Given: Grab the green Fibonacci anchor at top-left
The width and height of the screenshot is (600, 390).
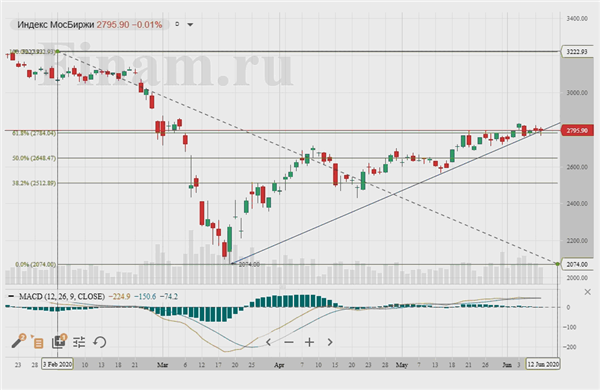Looking at the screenshot, I should click(x=57, y=51).
